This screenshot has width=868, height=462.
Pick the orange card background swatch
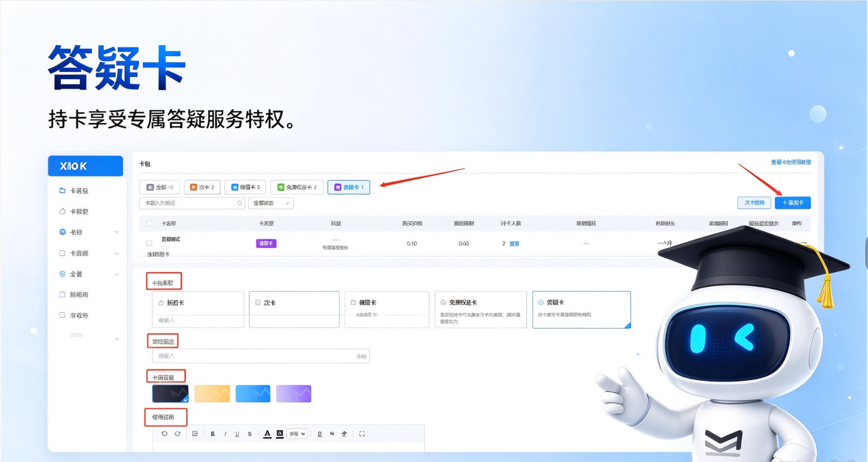[212, 394]
